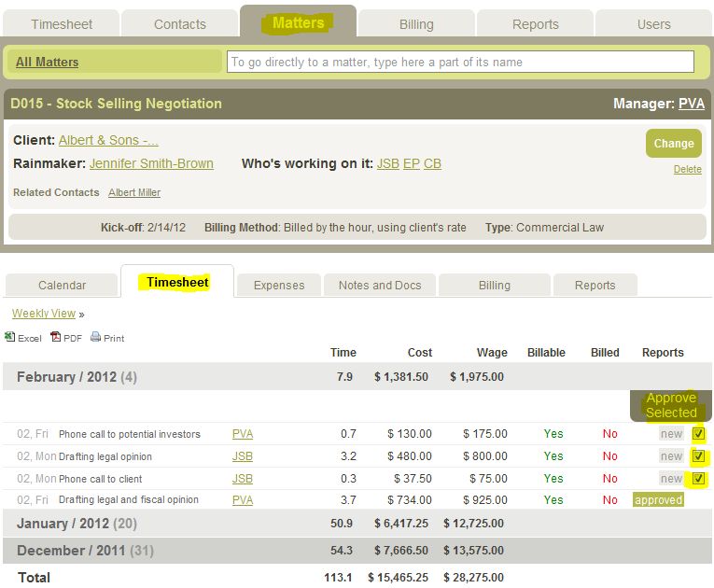The height and width of the screenshot is (588, 714).
Task: Toggle checkbox for Phone call to client
Action: pos(699,479)
